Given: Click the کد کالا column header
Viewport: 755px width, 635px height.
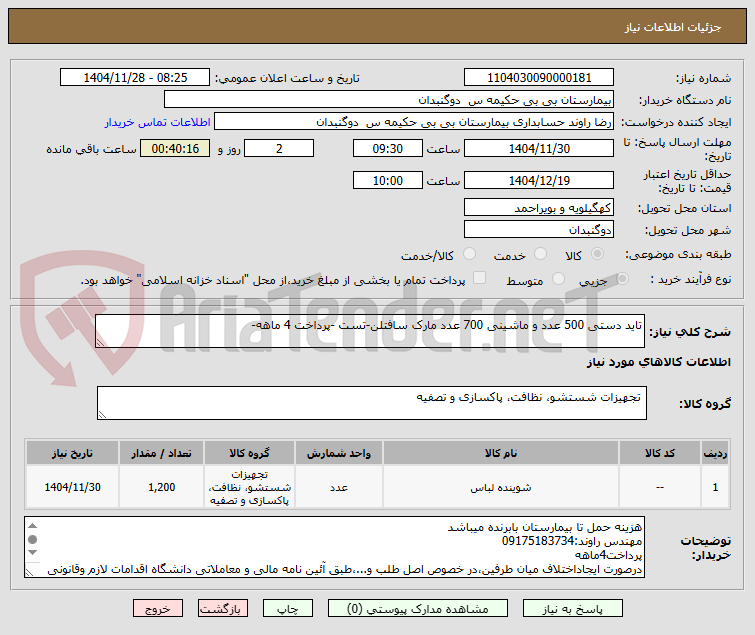Looking at the screenshot, I should (x=660, y=453).
